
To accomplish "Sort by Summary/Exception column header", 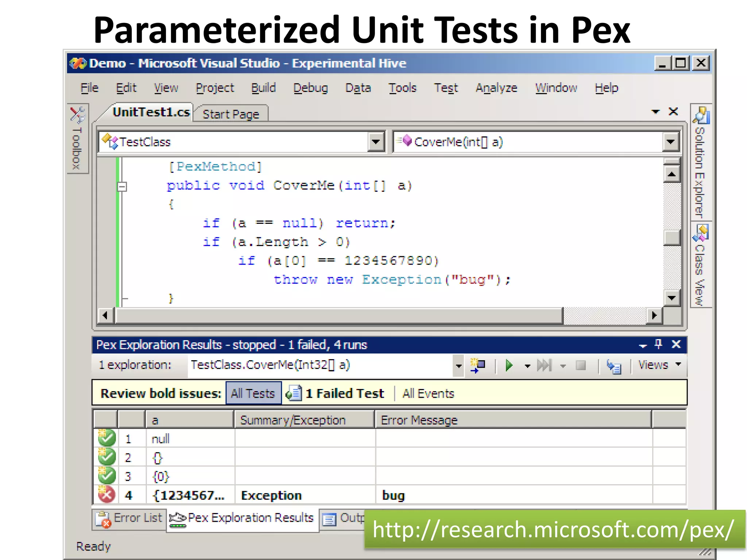I will [304, 420].
